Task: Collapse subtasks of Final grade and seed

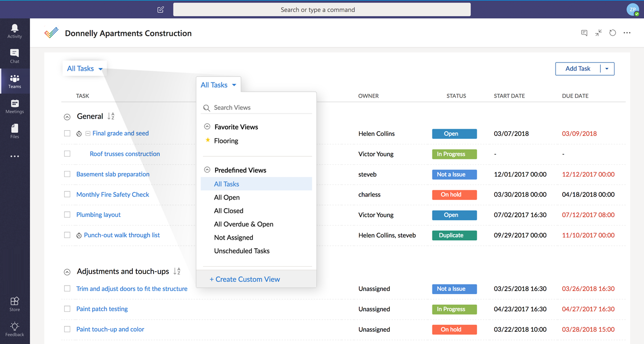Action: click(88, 134)
